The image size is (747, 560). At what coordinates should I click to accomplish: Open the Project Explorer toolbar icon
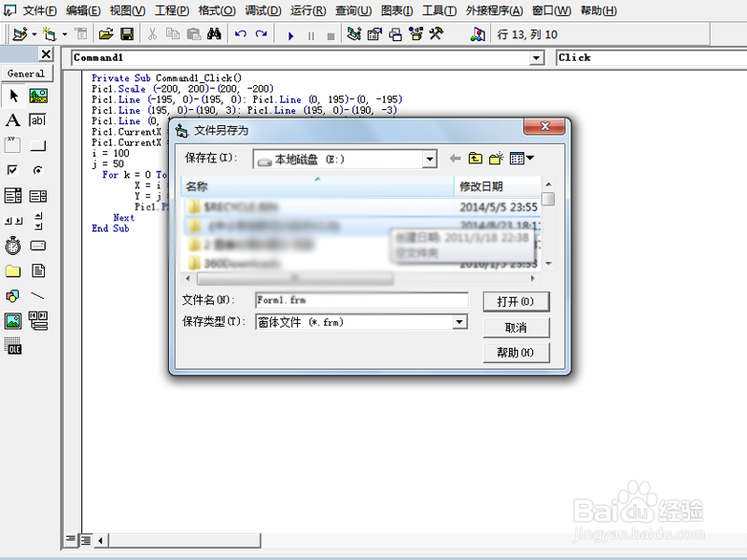pyautogui.click(x=354, y=35)
